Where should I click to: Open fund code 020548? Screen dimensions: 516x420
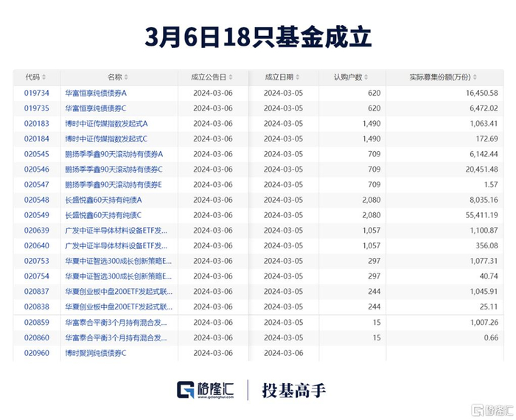(x=37, y=200)
